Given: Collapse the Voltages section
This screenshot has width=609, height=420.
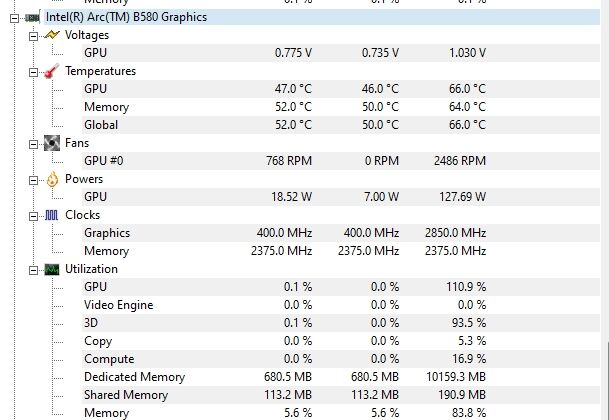Looking at the screenshot, I should coord(34,36).
